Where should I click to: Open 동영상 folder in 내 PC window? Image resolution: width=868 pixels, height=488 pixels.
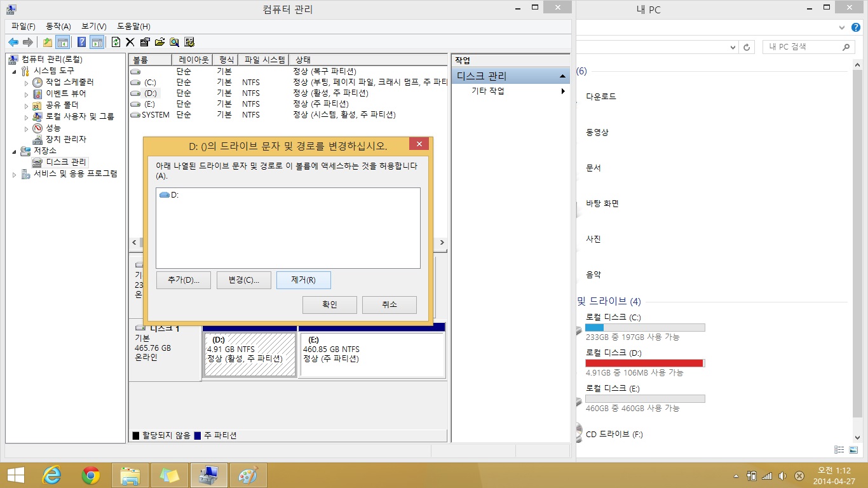[x=597, y=132]
